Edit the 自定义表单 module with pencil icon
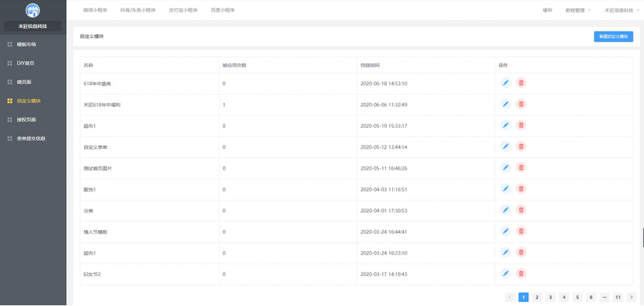 tap(505, 147)
